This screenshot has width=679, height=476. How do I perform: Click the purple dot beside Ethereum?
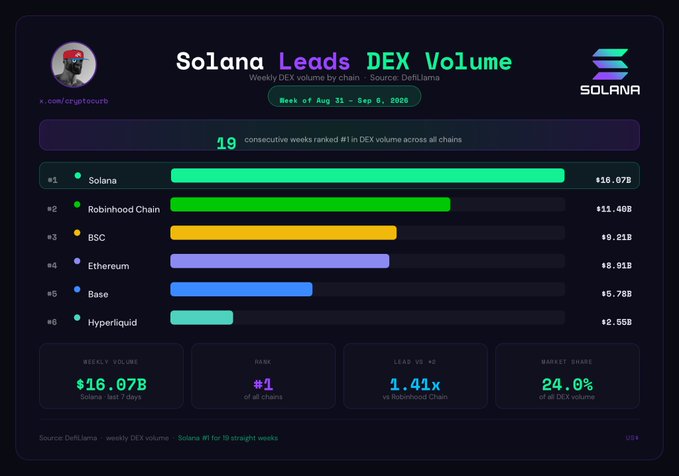77,261
